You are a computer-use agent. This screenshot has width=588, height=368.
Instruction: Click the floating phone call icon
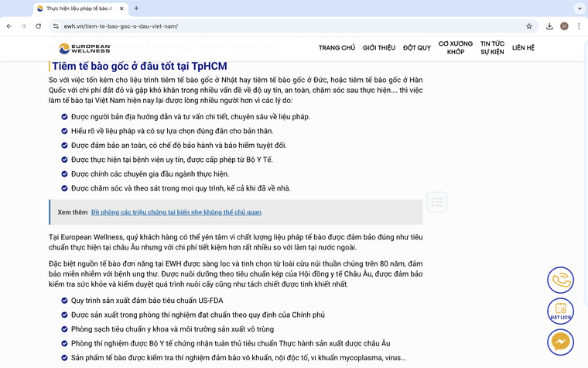click(560, 280)
